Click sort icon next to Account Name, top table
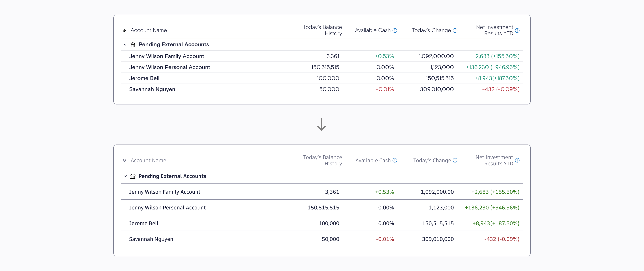This screenshot has width=644, height=271. (124, 30)
